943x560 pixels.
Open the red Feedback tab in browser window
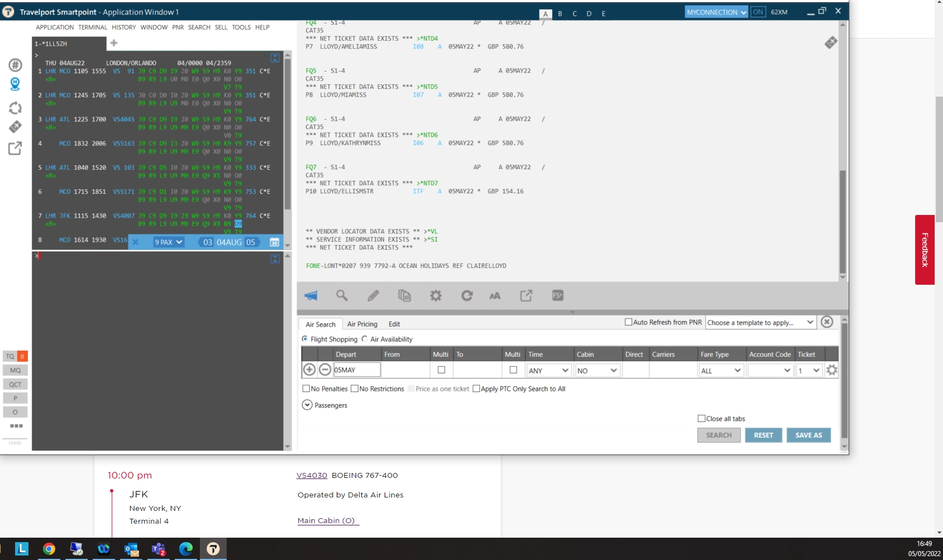coord(925,250)
